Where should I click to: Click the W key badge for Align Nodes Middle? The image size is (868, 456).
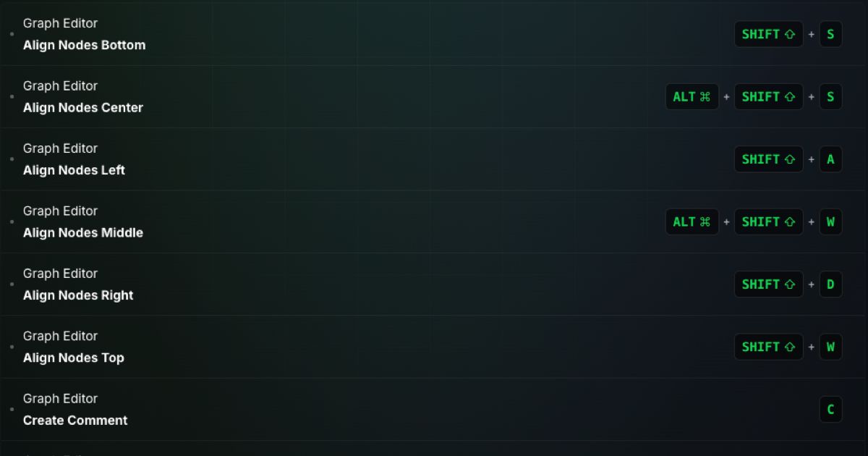point(830,222)
